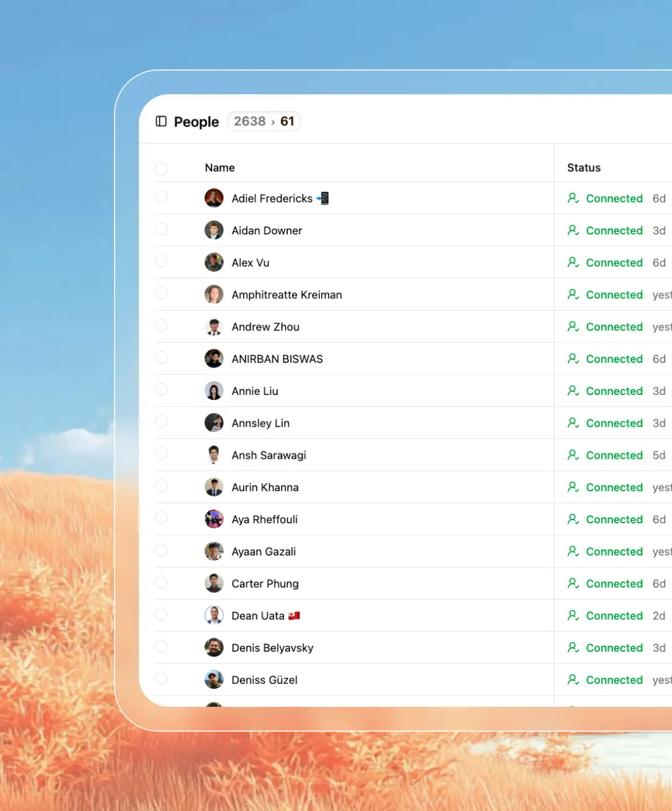This screenshot has height=811, width=672.
Task: Open Adiel Fredericks' avatar
Action: coord(214,198)
